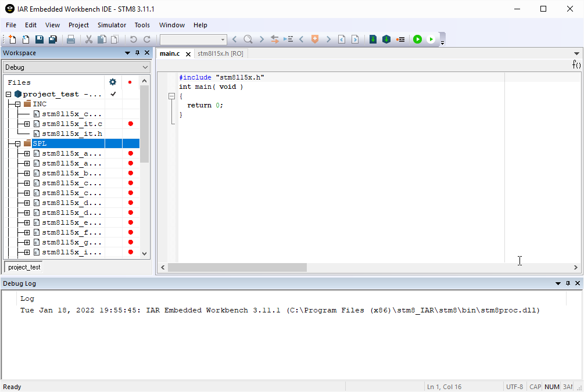Click Debug without Downloading small play icon
The height and width of the screenshot is (392, 584).
click(431, 39)
